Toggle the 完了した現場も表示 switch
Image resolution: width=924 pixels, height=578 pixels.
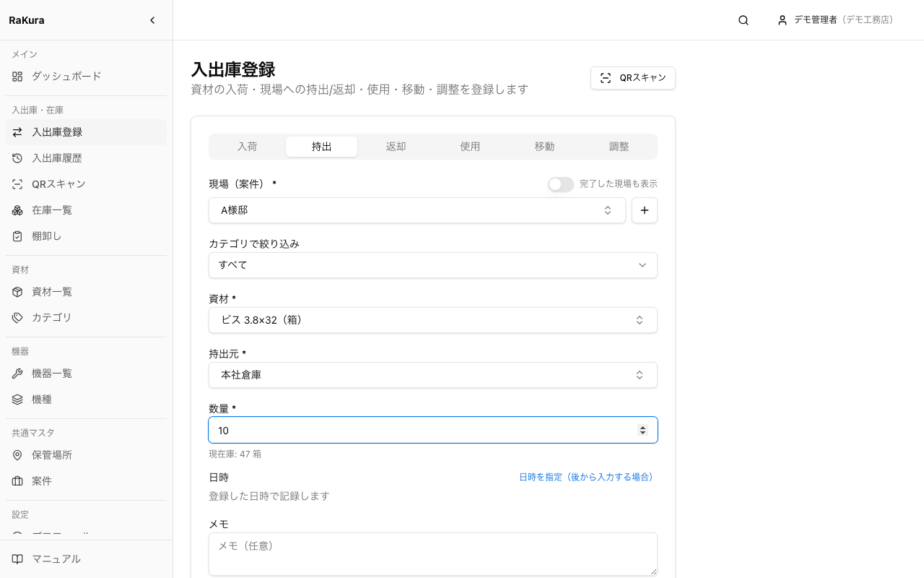(561, 184)
